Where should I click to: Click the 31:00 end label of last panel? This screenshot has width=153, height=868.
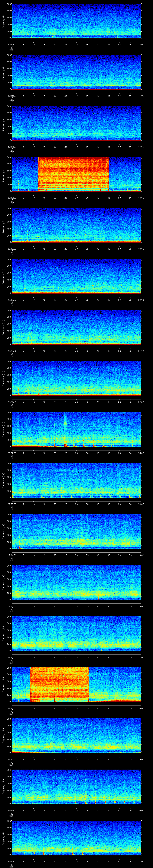tap(141, 861)
